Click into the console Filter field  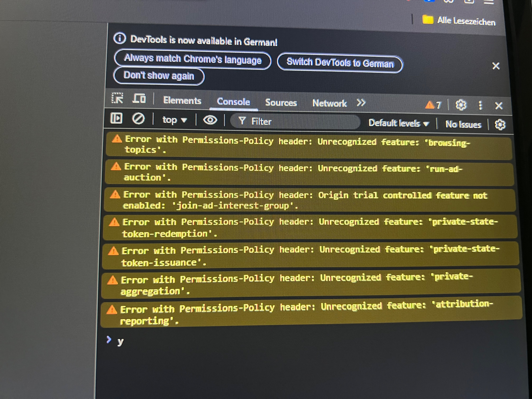point(301,122)
